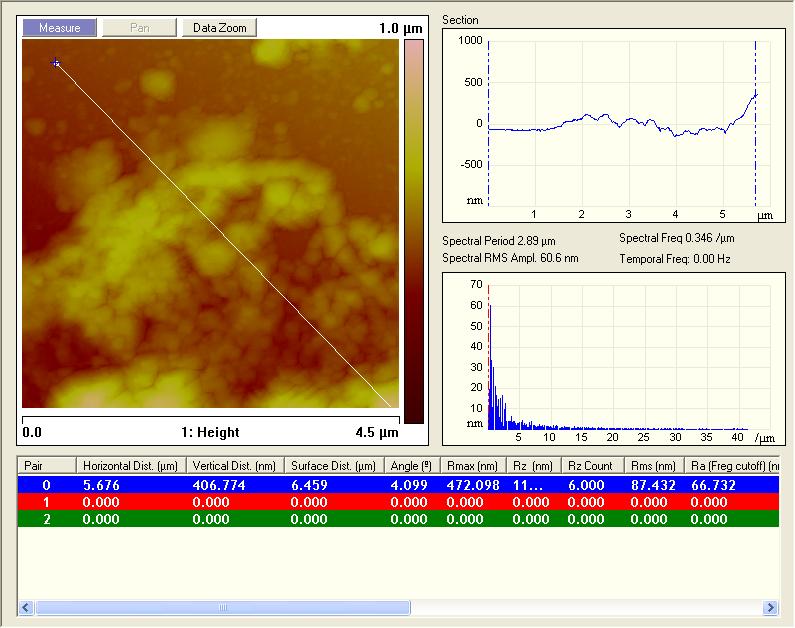The height and width of the screenshot is (628, 795).
Task: Click the right dashed cursor in Section plot
Action: (755, 123)
